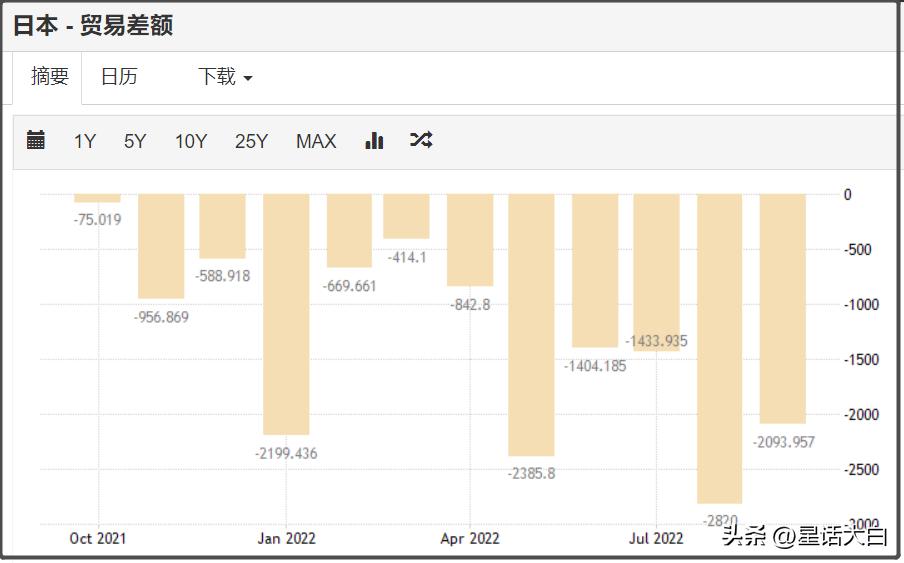Select the -2093.957 rightmost bar
904x563 pixels.
[x=782, y=308]
